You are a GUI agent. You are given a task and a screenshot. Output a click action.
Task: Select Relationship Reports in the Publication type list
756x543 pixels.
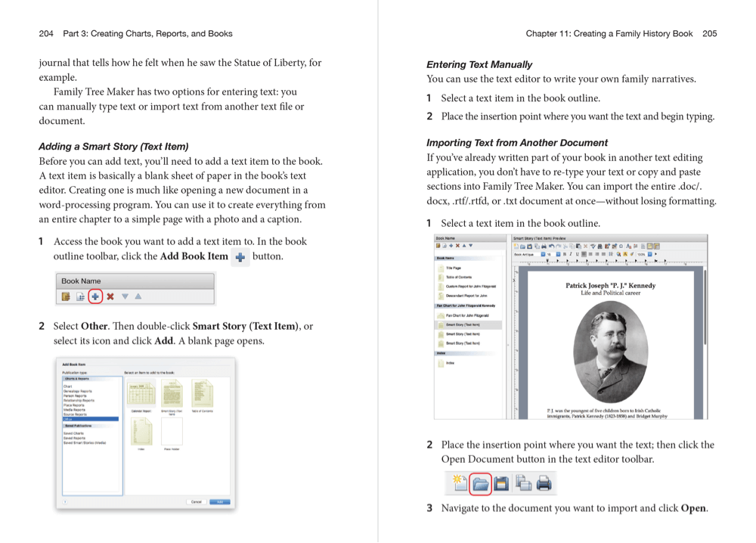click(x=79, y=400)
